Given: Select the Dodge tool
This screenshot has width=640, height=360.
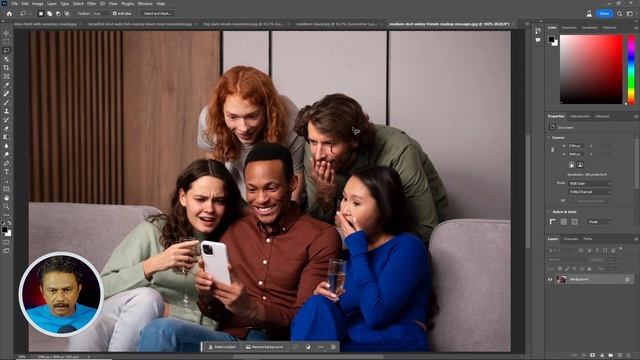Looking at the screenshot, I should (6, 154).
